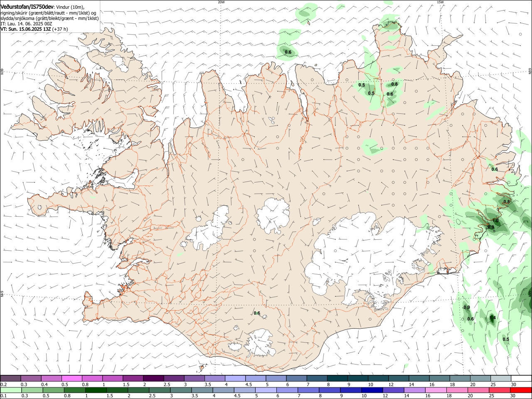Select the white 30 mm snow scale swatch
The image size is (532, 399).
tap(521, 378)
